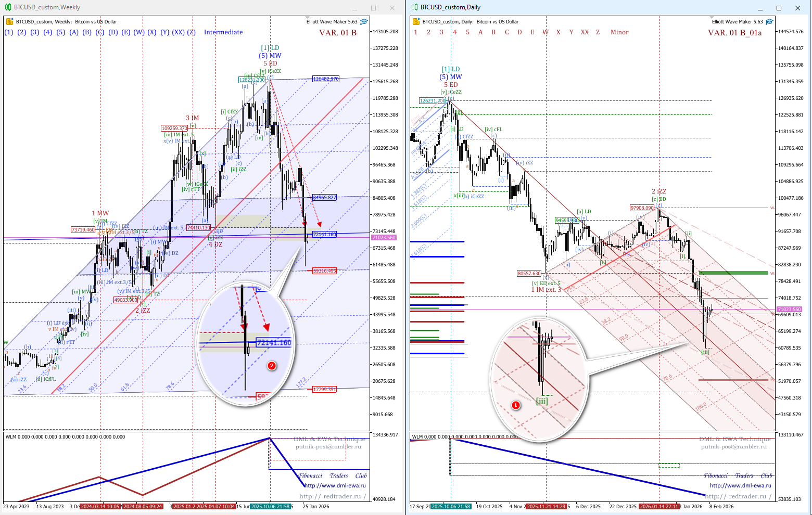812x515 pixels.
Task: Click the 2025.10.06 21:58 date marker on Weekly timeline
Action: click(x=270, y=506)
